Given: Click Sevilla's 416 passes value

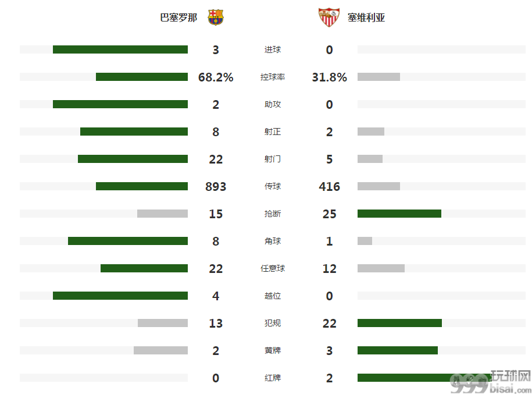Looking at the screenshot, I should (x=329, y=186).
